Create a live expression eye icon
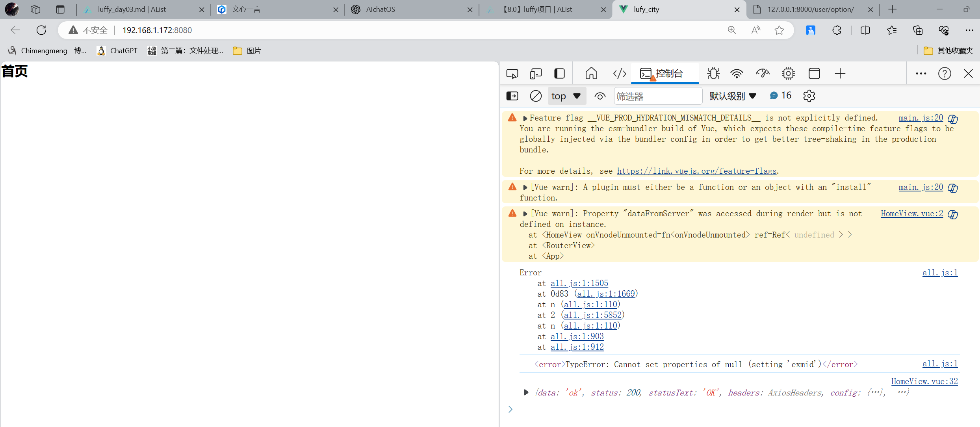 tap(600, 96)
